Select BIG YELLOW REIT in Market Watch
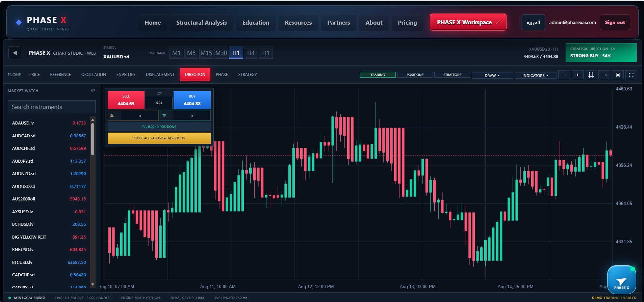 (49, 237)
